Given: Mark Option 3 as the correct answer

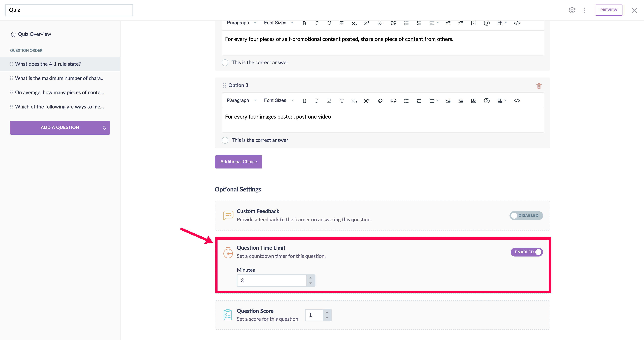Looking at the screenshot, I should [x=225, y=140].
